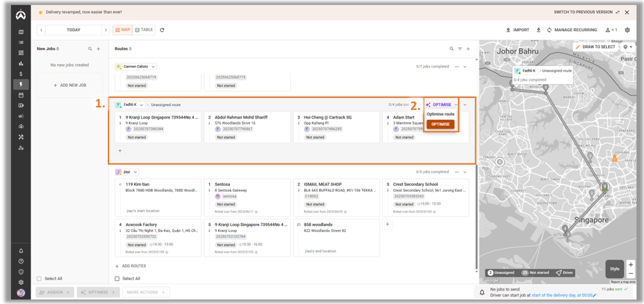This screenshot has height=304, width=644.
Task: Open the map Style thumbnail
Action: pyautogui.click(x=615, y=269)
